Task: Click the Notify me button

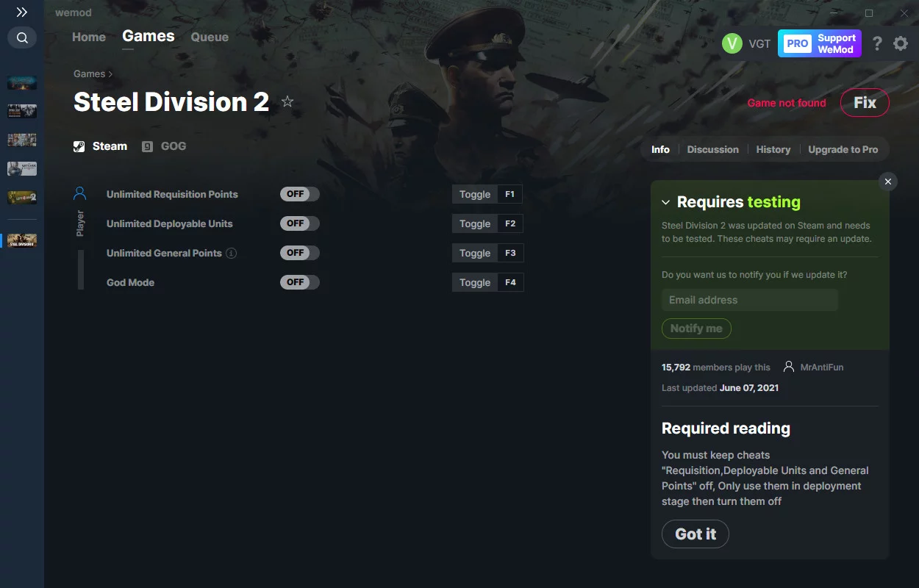Action: click(696, 329)
